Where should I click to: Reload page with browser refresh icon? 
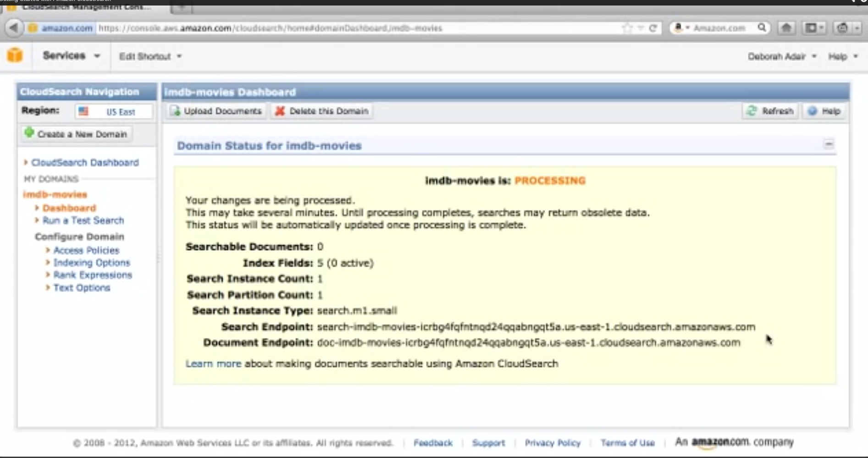(x=653, y=28)
